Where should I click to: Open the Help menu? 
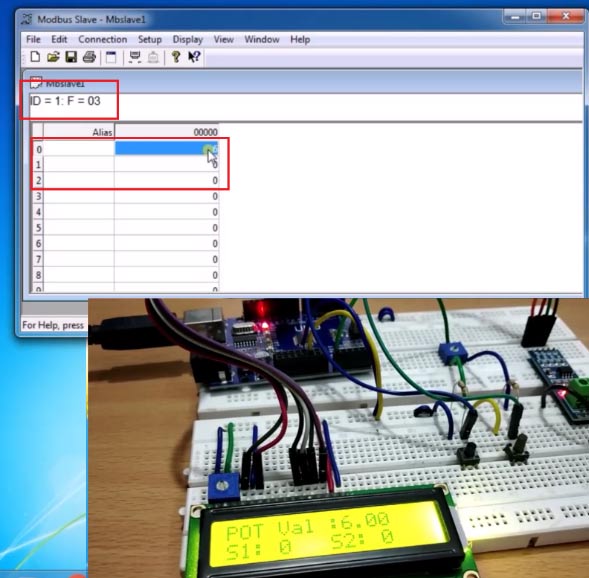[x=300, y=39]
